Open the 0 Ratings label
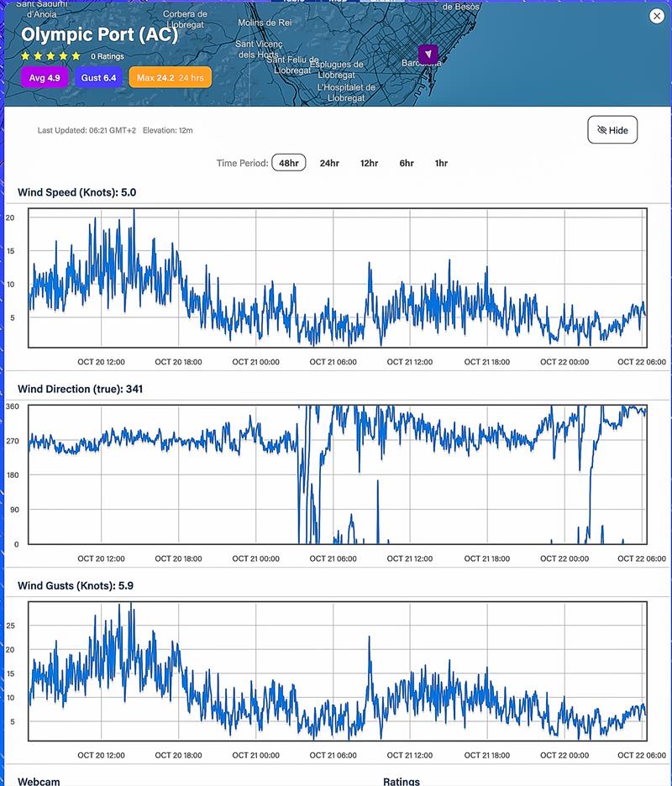 [108, 56]
